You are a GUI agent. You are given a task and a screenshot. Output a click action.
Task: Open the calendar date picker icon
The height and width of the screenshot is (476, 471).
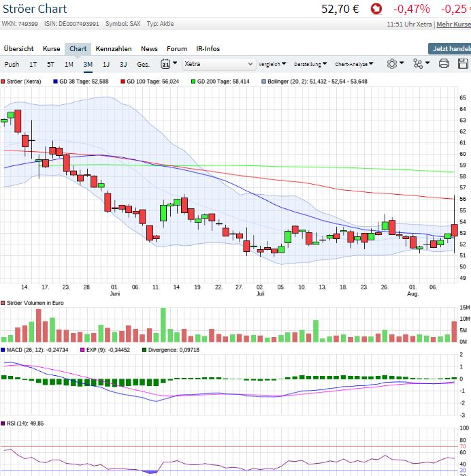(165, 64)
